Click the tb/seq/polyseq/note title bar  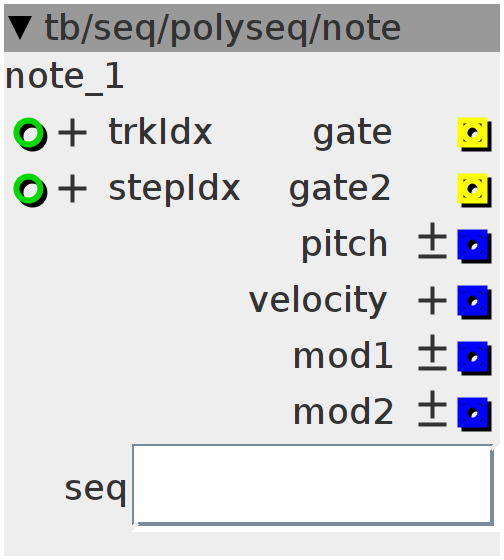point(252,28)
